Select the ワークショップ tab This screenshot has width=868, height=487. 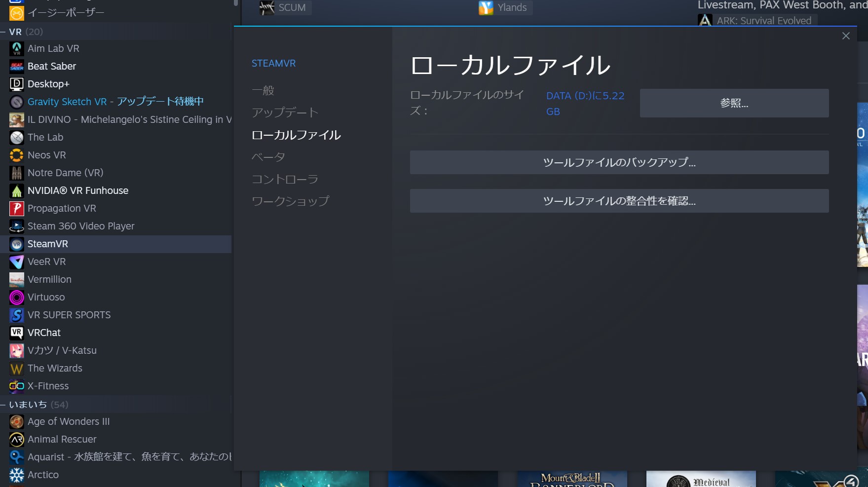(290, 201)
